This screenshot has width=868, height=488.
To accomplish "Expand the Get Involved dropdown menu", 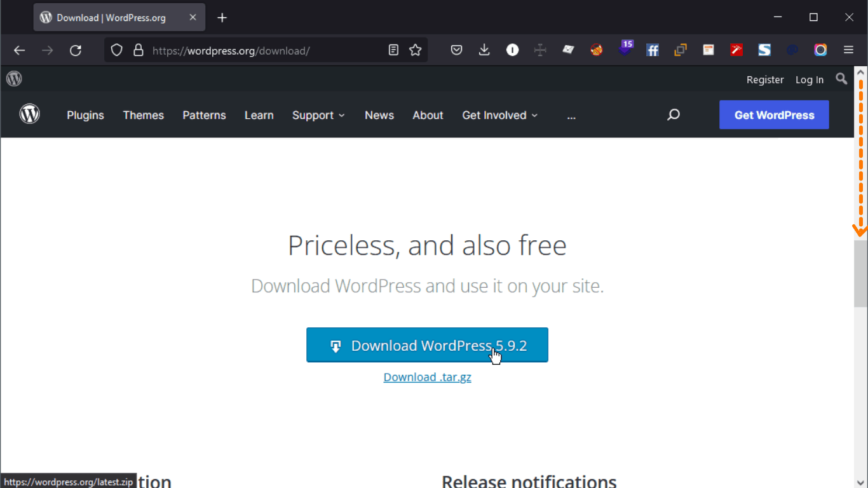I will tap(500, 115).
